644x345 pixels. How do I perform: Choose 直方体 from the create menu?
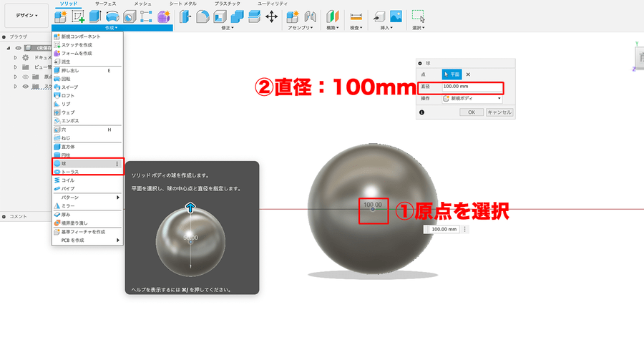click(87, 147)
